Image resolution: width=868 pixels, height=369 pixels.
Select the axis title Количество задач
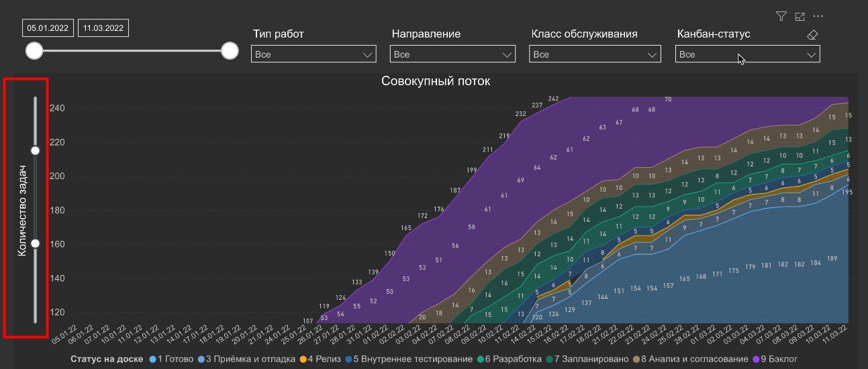22,210
